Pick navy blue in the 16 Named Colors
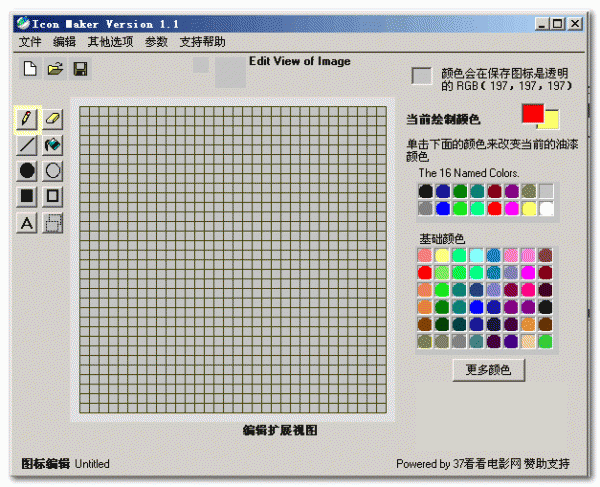The width and height of the screenshot is (600, 487). point(443,191)
